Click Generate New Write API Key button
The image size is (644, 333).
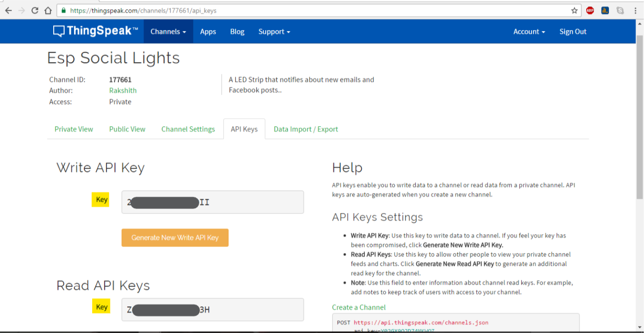click(x=175, y=238)
